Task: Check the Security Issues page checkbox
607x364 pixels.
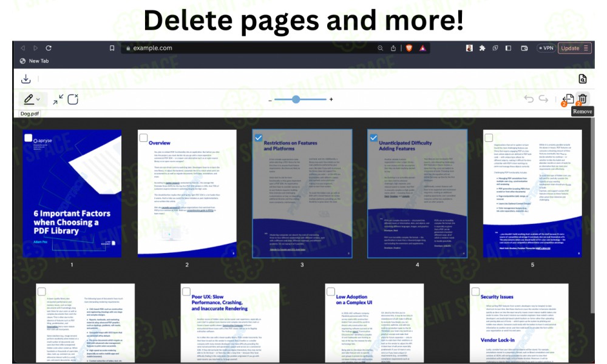Action: point(475,292)
